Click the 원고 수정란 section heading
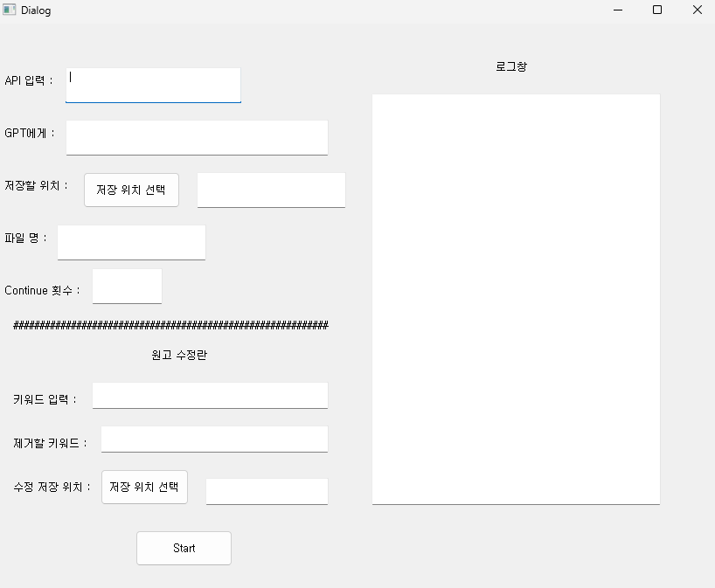 [179, 355]
